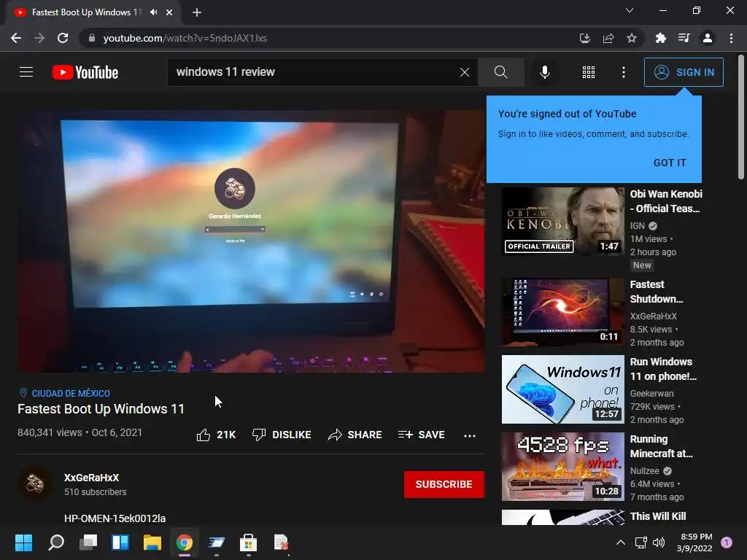Go back with browser back arrow
This screenshot has width=747, height=560.
tap(16, 38)
